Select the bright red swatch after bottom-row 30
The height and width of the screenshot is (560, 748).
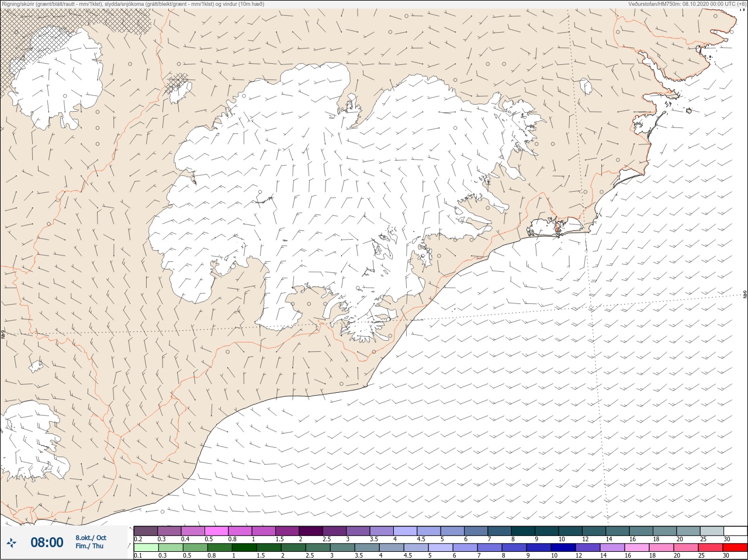[735, 548]
